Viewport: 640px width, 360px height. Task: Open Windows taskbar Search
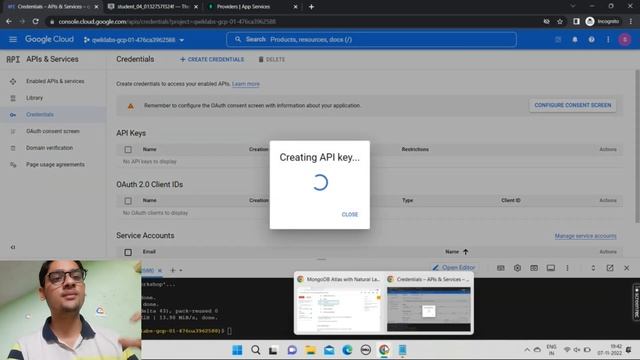pos(256,350)
